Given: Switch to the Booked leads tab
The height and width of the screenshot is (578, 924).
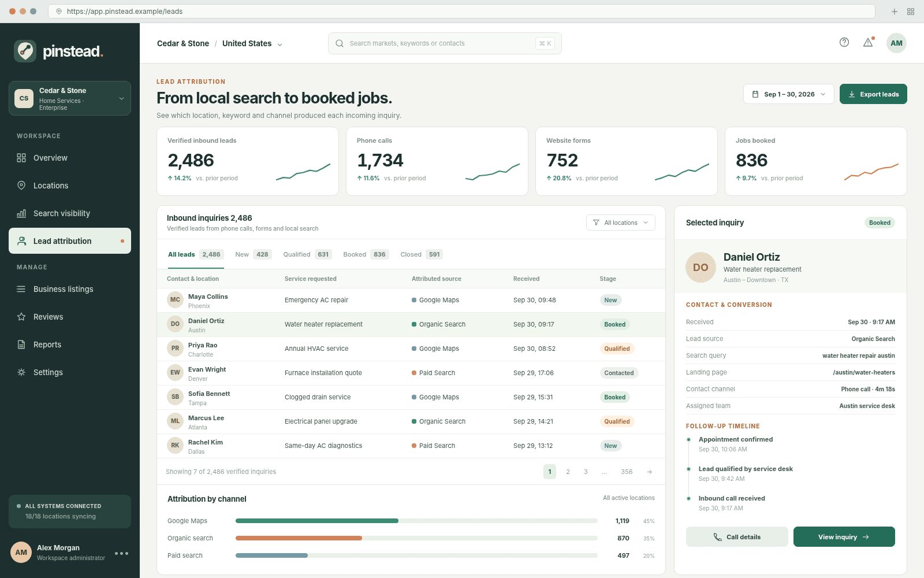Looking at the screenshot, I should click(x=366, y=254).
